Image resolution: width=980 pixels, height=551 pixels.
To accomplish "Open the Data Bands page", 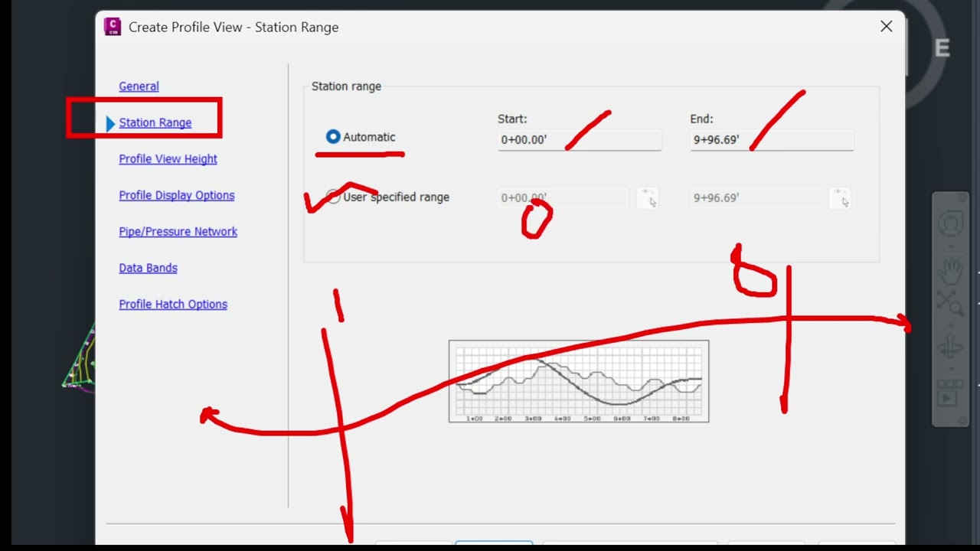I will click(x=148, y=268).
